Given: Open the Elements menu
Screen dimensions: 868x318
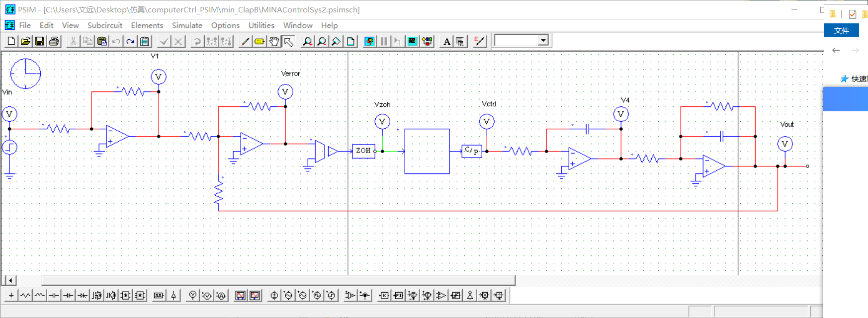Looking at the screenshot, I should tap(147, 25).
